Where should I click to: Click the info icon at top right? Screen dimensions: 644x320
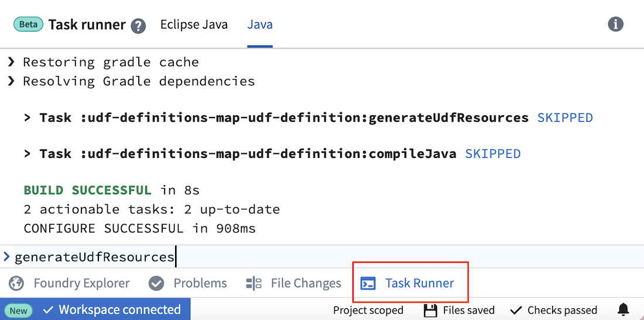point(615,25)
